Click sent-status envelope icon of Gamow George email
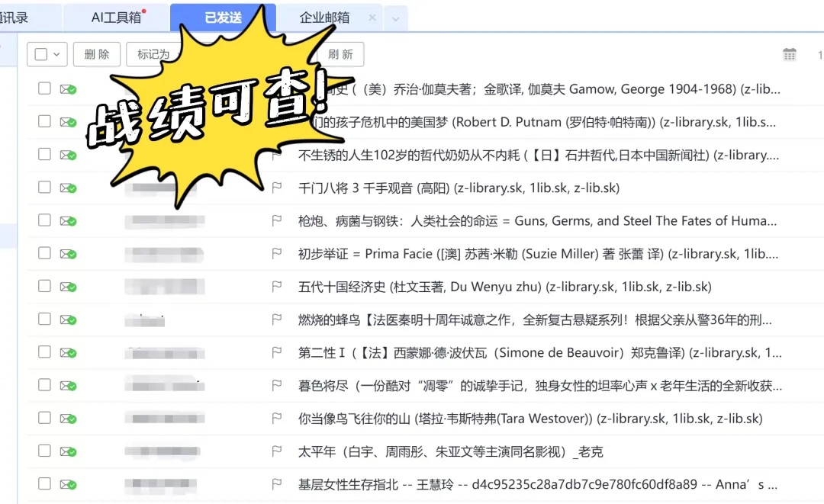This screenshot has width=824, height=504. click(68, 89)
